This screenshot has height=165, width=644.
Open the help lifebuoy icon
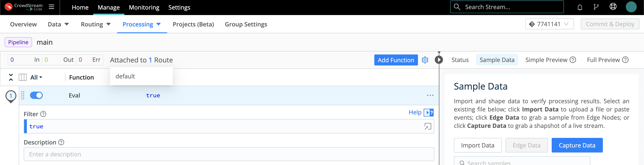(613, 7)
